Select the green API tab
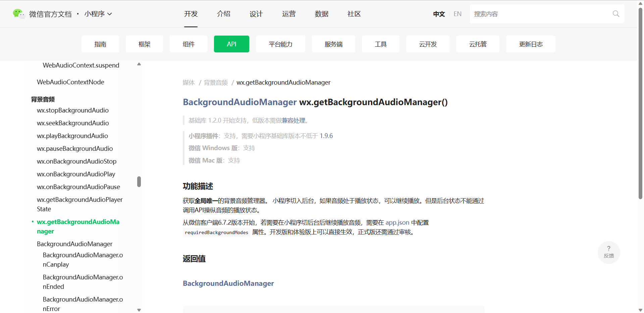Image resolution: width=644 pixels, height=313 pixels. click(231, 44)
